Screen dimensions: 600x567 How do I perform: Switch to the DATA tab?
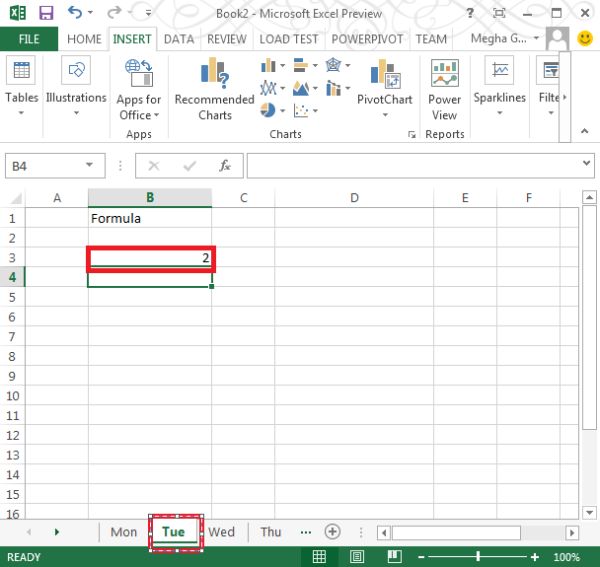point(179,39)
